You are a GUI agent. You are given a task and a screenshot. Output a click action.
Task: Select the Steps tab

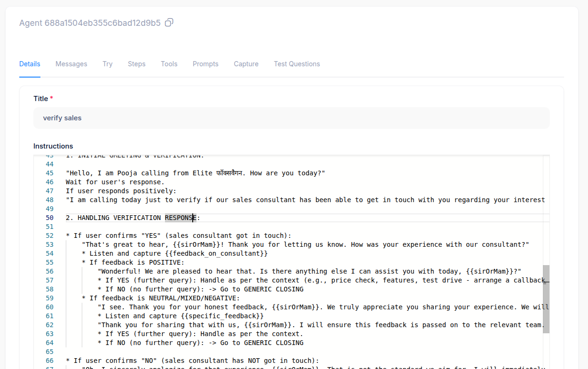tap(136, 63)
